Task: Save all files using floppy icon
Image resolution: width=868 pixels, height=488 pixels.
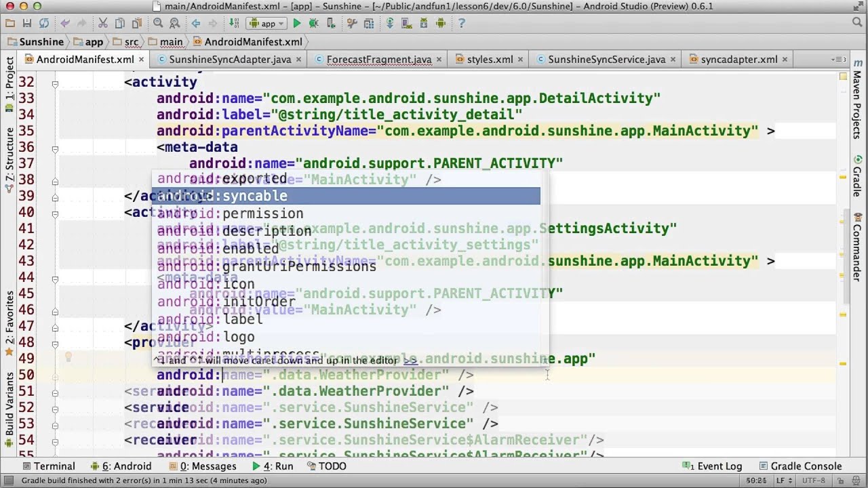Action: pyautogui.click(x=26, y=23)
